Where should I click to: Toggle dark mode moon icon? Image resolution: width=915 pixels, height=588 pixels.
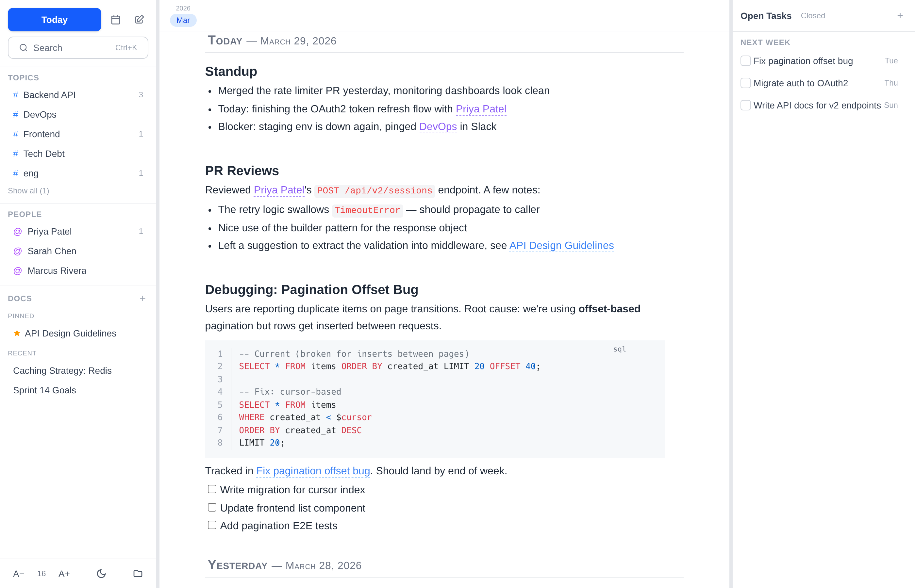pyautogui.click(x=101, y=574)
